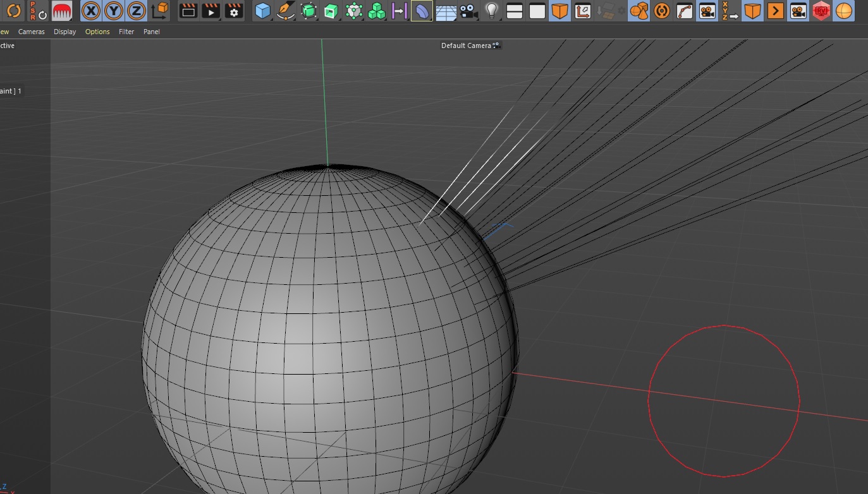Open the Filter menu
The height and width of the screenshot is (494, 868).
(126, 32)
